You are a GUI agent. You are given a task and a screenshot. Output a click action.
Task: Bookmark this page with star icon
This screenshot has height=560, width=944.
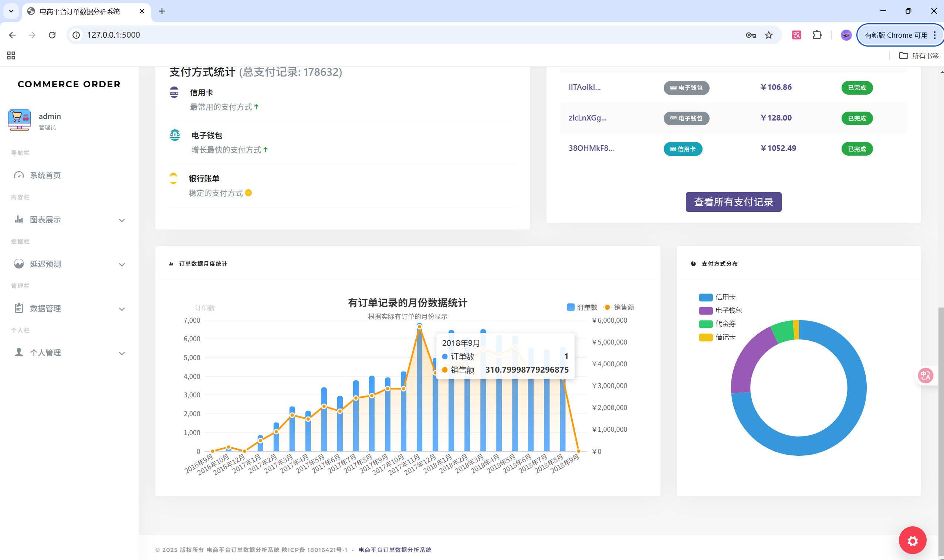[768, 35]
